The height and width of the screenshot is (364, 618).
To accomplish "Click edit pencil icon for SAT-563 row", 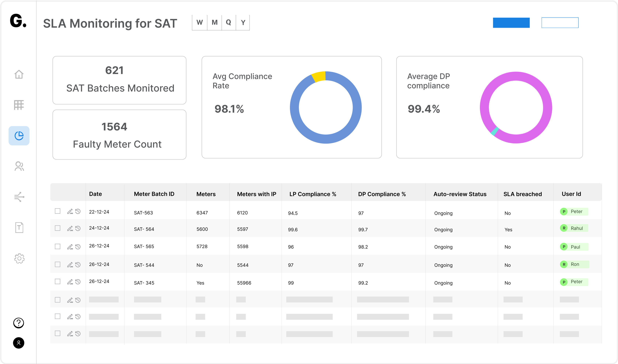I will pos(70,211).
